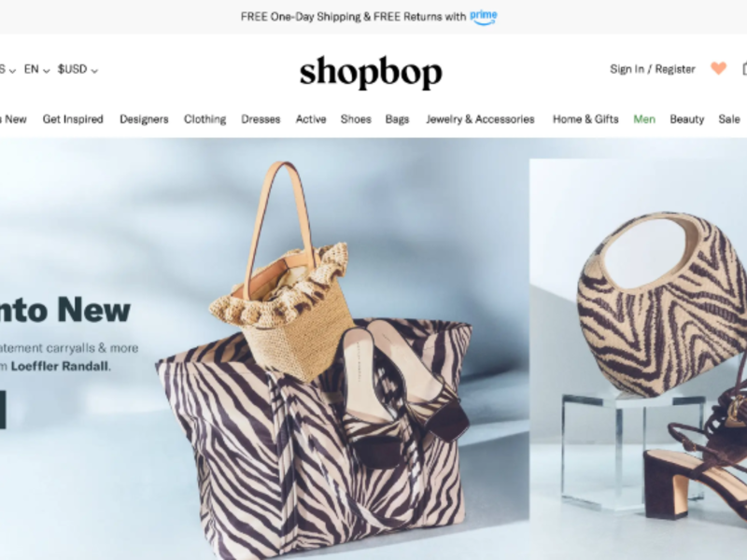Click the shopbop logo
The height and width of the screenshot is (560, 747).
371,72
